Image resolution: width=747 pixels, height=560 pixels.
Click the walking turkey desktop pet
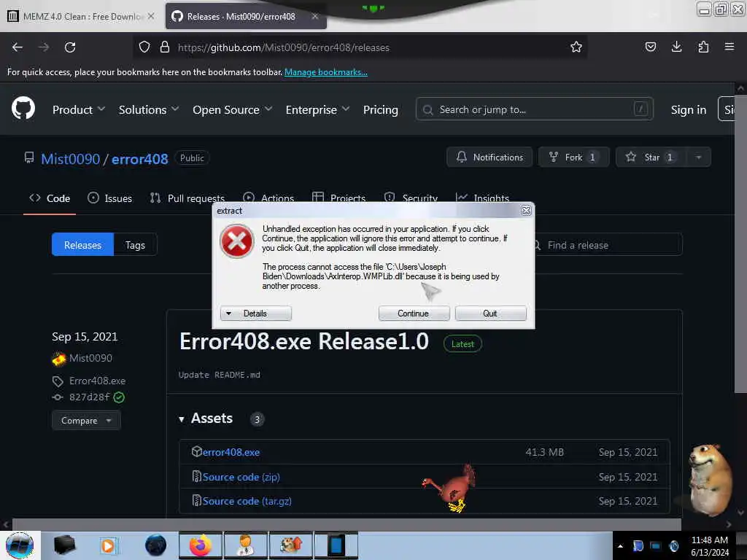tap(450, 488)
